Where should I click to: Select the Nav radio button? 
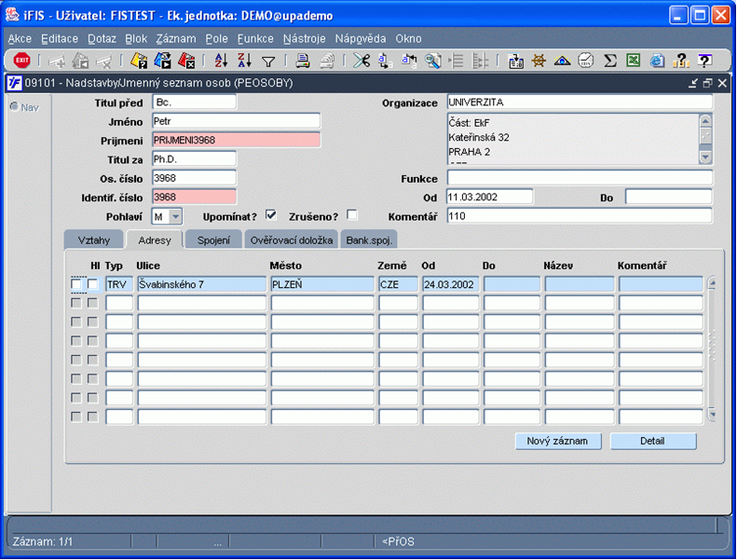(14, 107)
